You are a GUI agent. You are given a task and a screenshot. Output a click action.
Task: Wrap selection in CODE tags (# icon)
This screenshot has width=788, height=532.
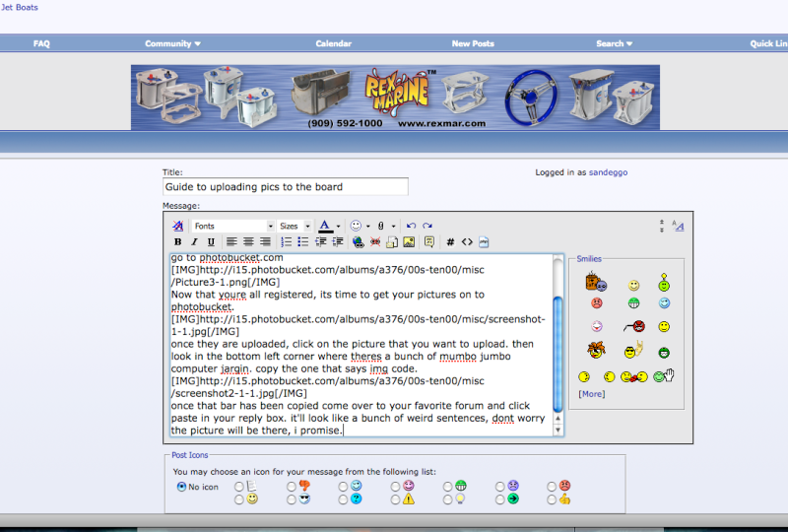click(x=450, y=242)
